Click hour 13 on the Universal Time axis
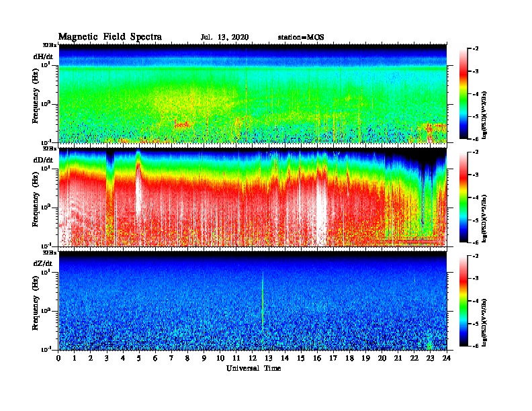 click(x=269, y=359)
